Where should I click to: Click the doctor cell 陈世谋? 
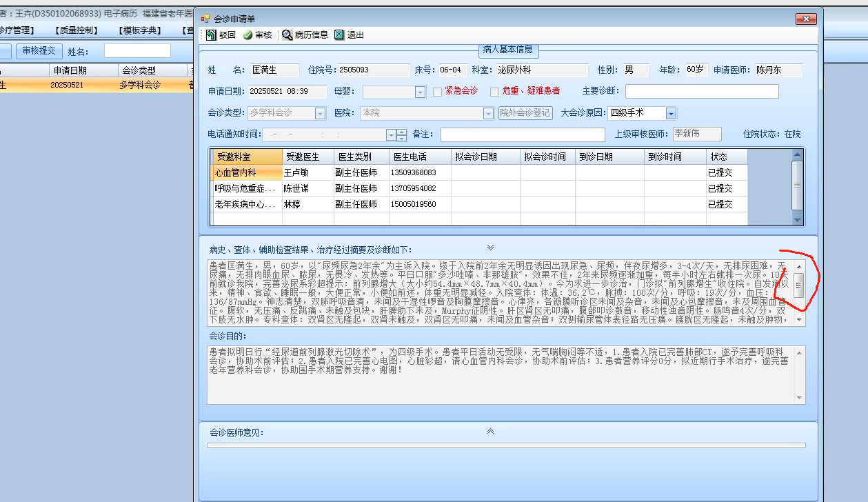(x=308, y=188)
